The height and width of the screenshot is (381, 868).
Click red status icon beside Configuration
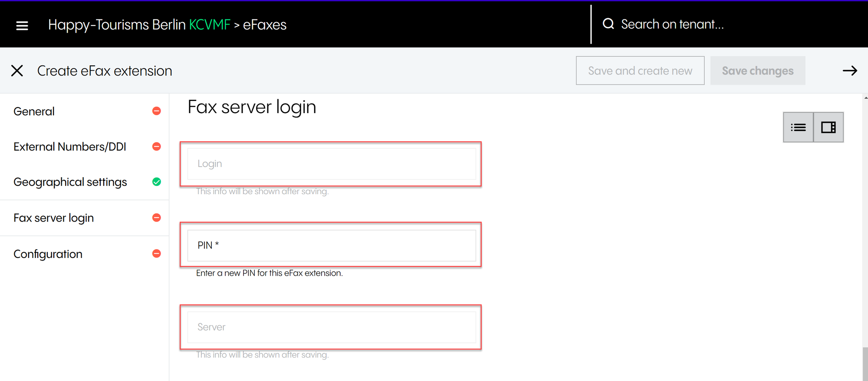(x=157, y=254)
